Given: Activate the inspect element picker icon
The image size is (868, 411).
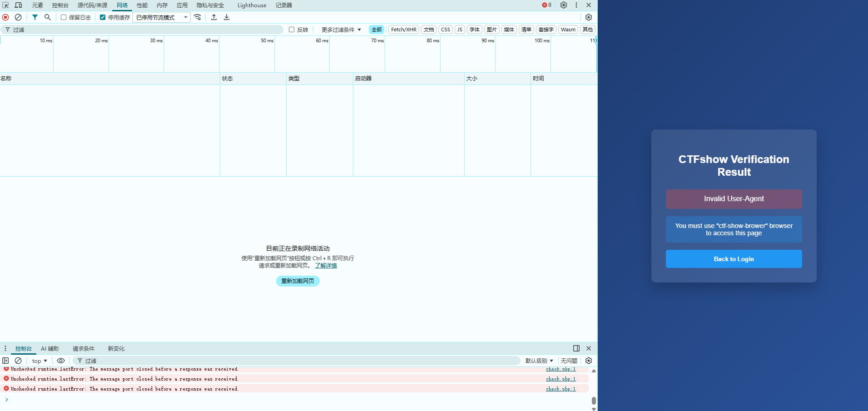Looking at the screenshot, I should click(6, 5).
